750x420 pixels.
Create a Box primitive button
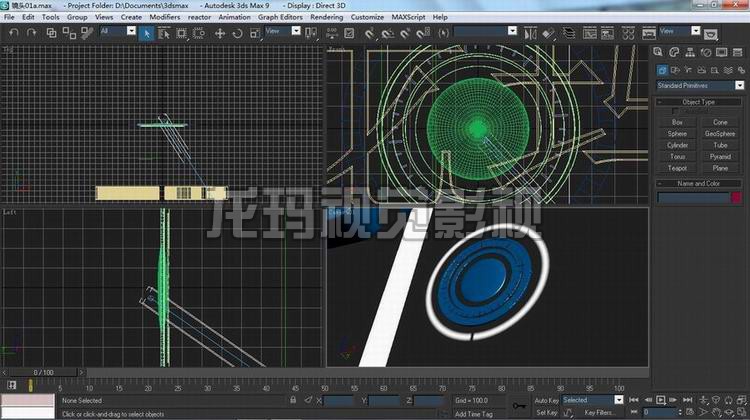click(x=677, y=122)
